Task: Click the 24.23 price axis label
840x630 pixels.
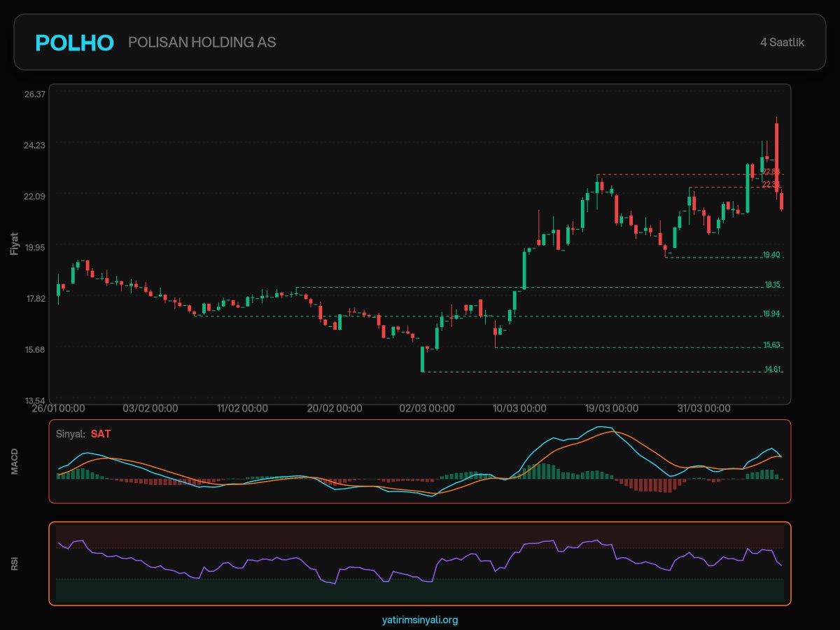Action: (35, 145)
